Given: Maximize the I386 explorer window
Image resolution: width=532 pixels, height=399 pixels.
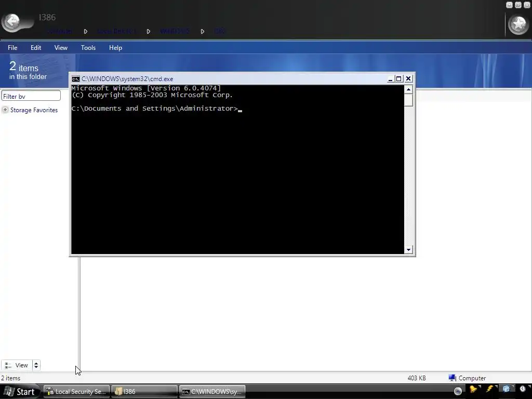Looking at the screenshot, I should pyautogui.click(x=518, y=5).
